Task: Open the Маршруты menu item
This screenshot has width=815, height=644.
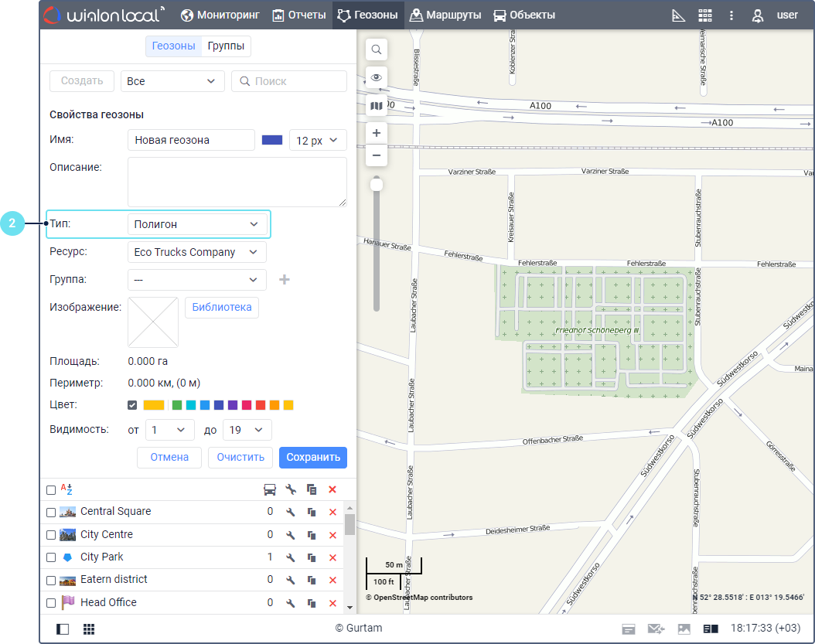Action: [x=445, y=15]
